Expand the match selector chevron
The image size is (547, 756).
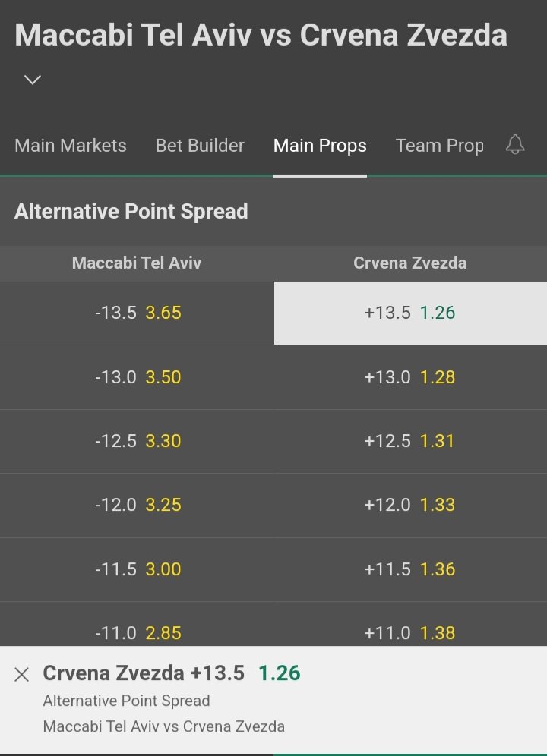pos(33,80)
